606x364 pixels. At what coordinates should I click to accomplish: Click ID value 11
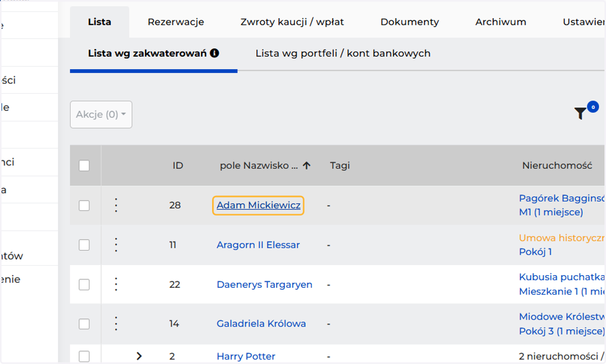pyautogui.click(x=173, y=245)
